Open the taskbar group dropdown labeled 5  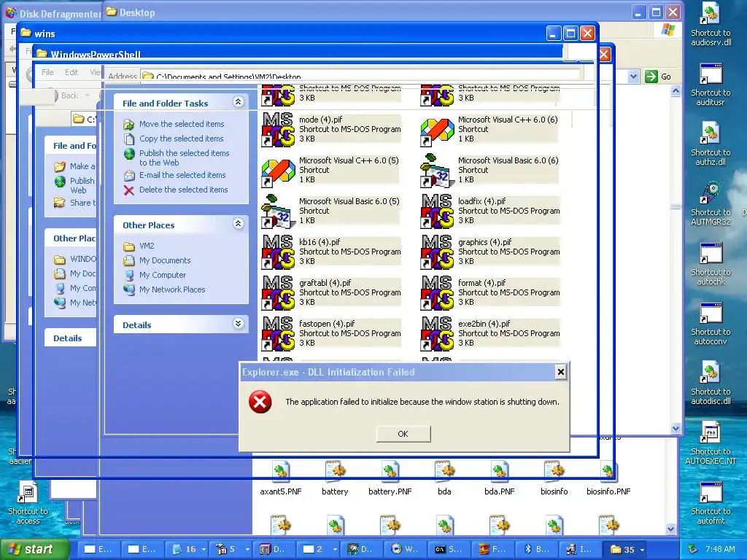pos(247,550)
